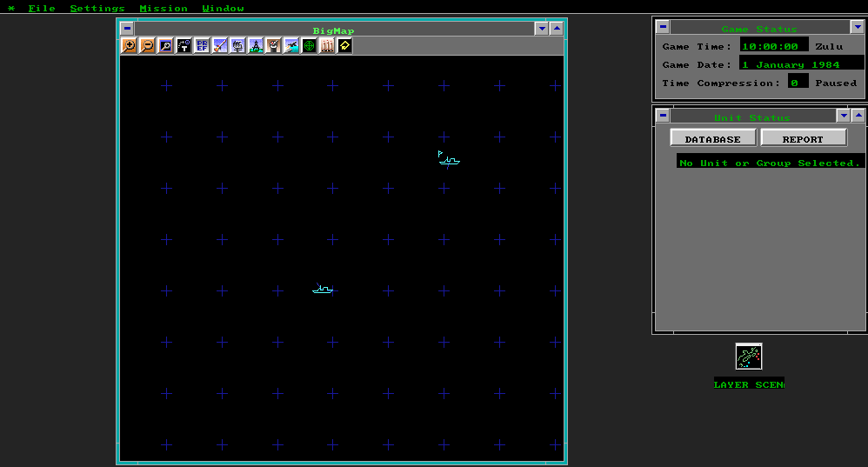Click the Unit Status title bar
The width and height of the screenshot is (868, 467).
click(753, 116)
